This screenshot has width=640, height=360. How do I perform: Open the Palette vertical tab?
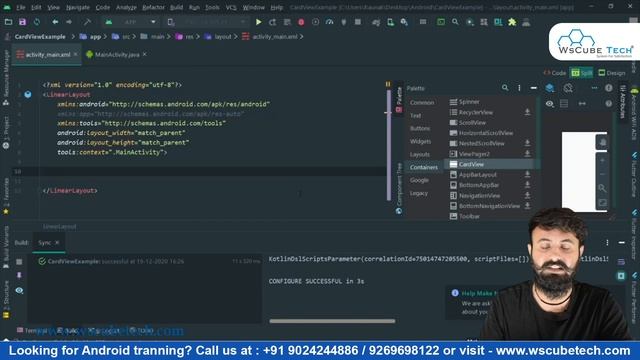(399, 100)
